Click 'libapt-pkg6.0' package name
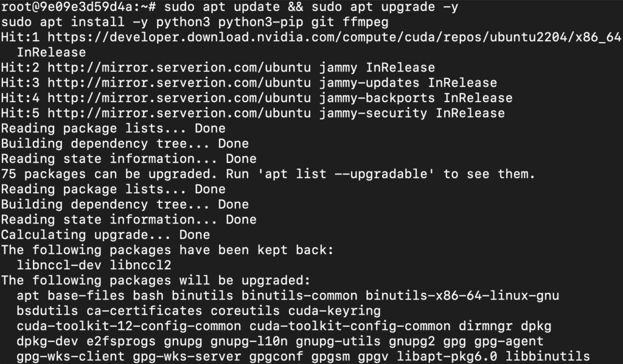The width and height of the screenshot is (623, 364). tap(447, 357)
